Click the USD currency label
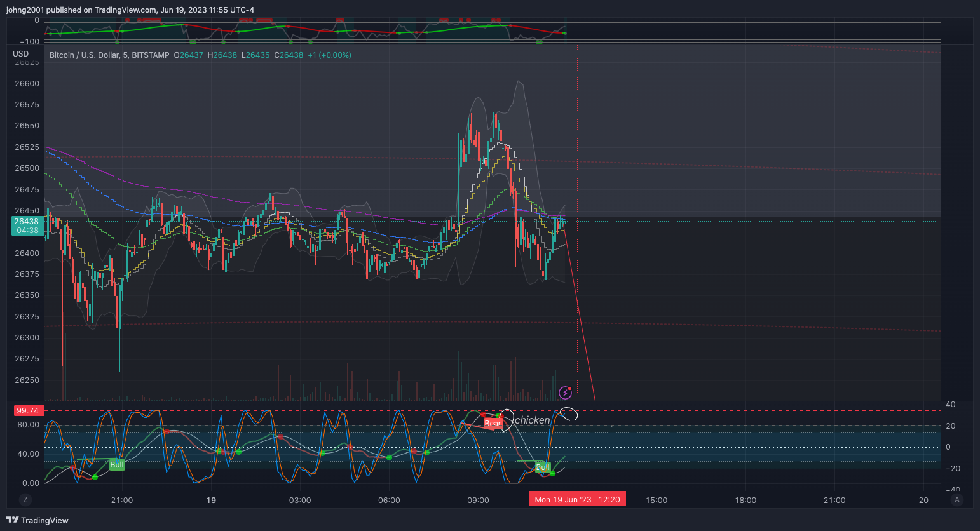Screen dimensions: 980x531 tap(21, 54)
